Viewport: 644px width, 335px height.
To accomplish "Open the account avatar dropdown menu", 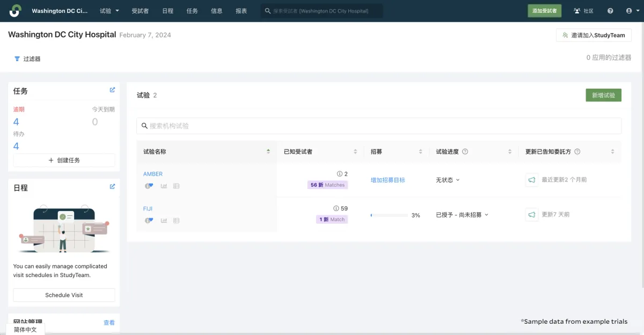I will click(632, 11).
